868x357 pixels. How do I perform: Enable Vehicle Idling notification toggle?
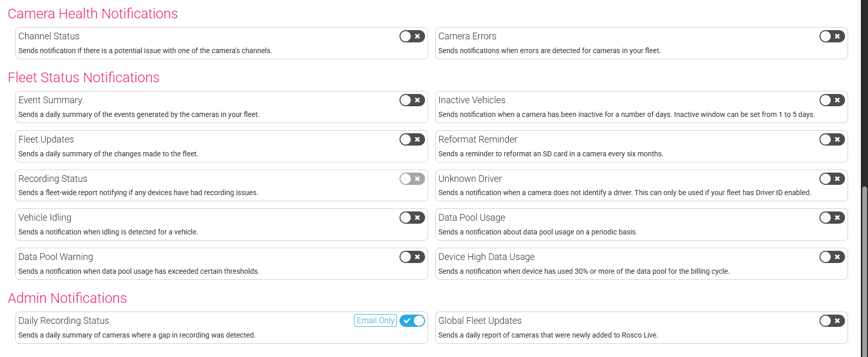[x=412, y=218]
